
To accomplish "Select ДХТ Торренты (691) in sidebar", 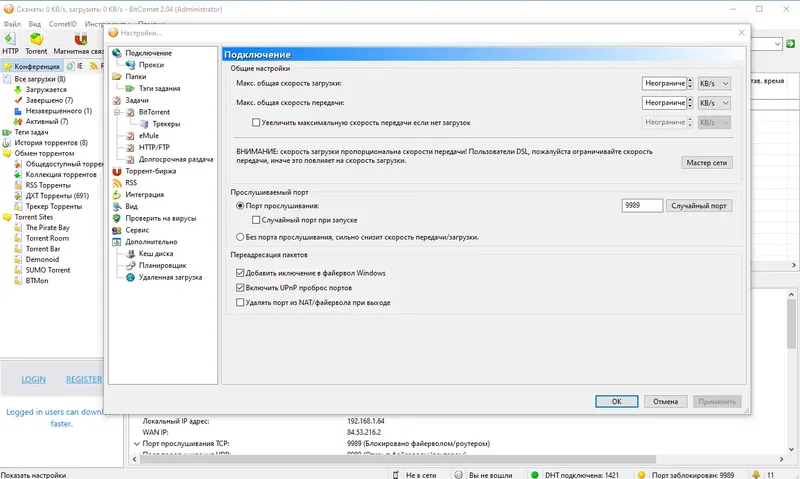I will click(57, 196).
